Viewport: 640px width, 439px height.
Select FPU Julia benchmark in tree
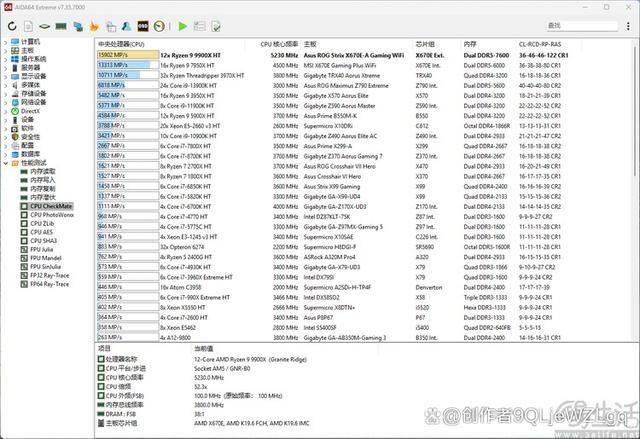coord(42,249)
